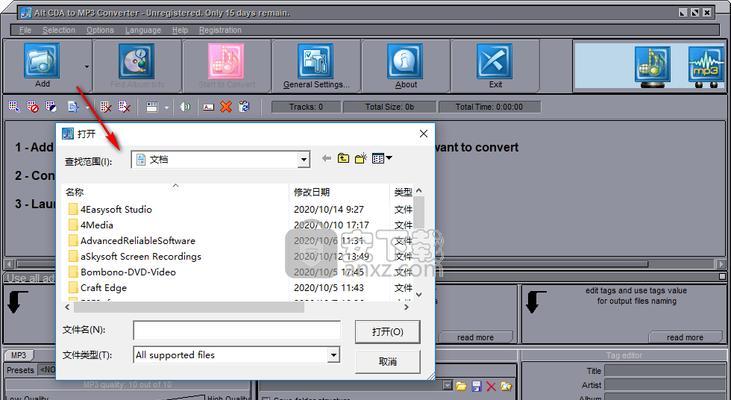Viewport: 731px width, 400px height.
Task: Click the rename tag label icon
Action: click(208, 107)
